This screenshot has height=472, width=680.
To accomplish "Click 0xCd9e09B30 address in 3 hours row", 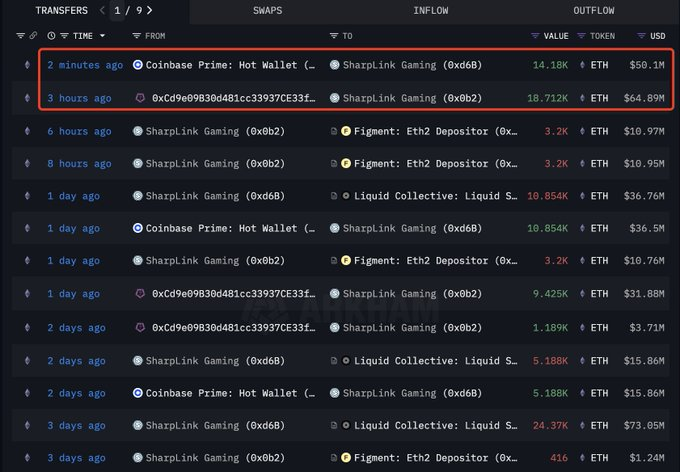I will [233, 98].
